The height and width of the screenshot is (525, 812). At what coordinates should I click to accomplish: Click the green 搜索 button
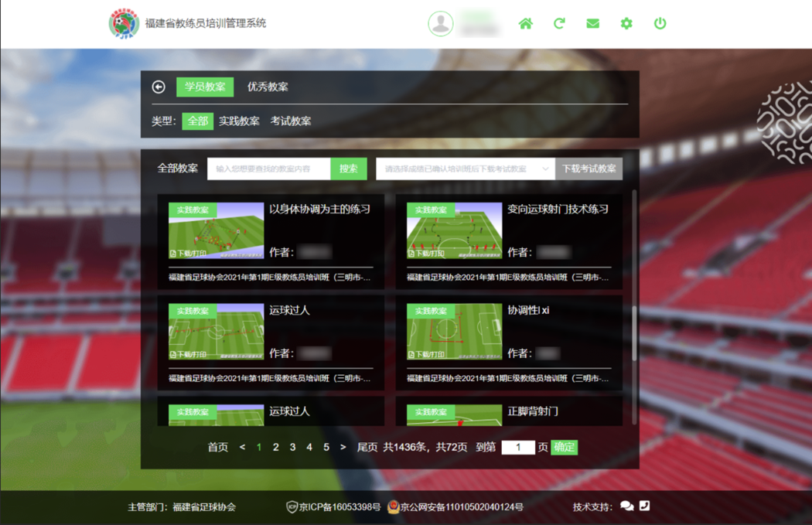349,169
